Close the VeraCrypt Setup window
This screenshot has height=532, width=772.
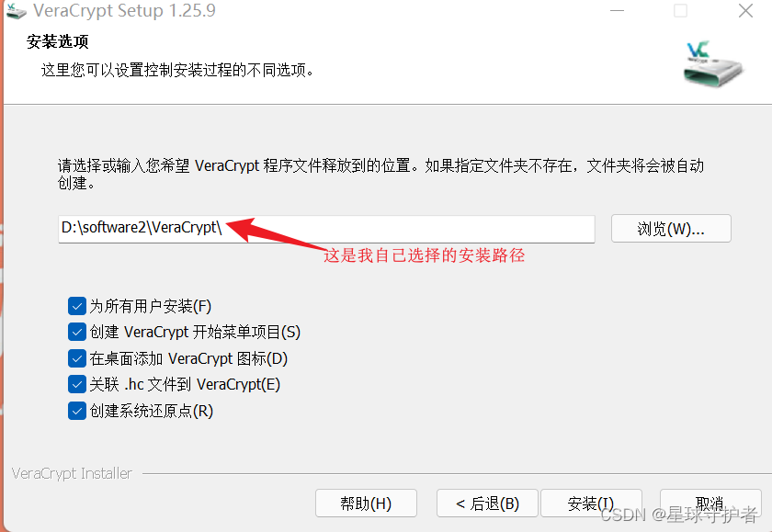click(745, 10)
